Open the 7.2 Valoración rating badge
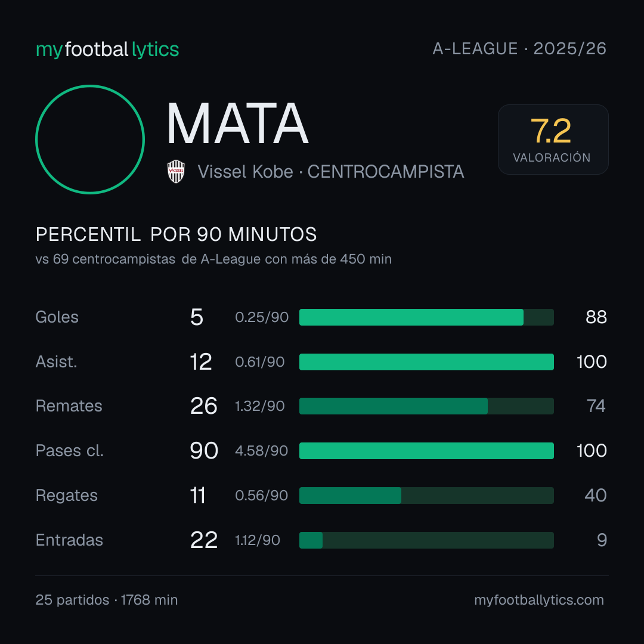The image size is (644, 644). click(x=553, y=139)
